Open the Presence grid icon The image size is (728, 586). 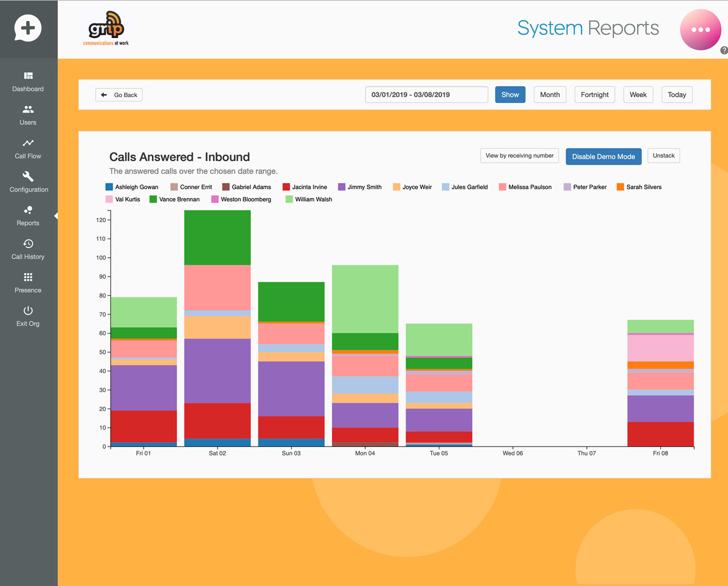click(28, 277)
